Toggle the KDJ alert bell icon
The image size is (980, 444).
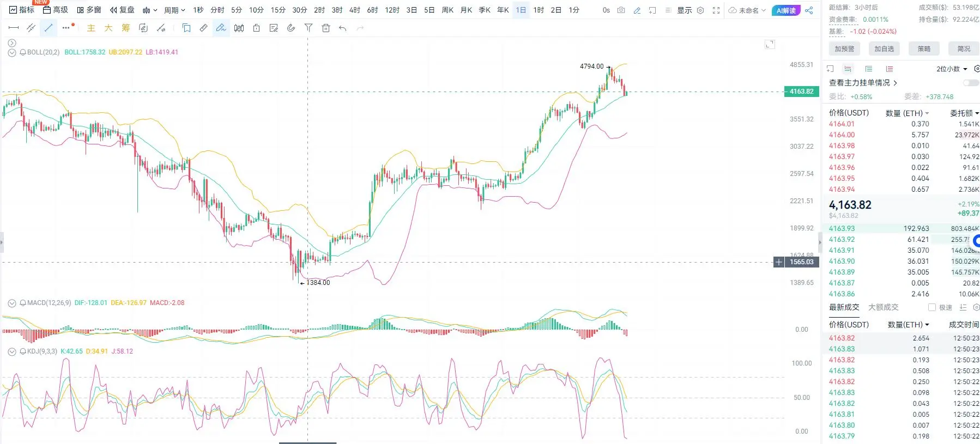click(x=23, y=351)
